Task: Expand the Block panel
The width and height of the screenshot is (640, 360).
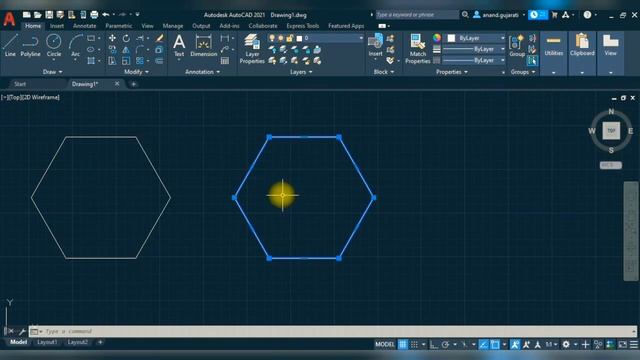Action: tap(384, 72)
